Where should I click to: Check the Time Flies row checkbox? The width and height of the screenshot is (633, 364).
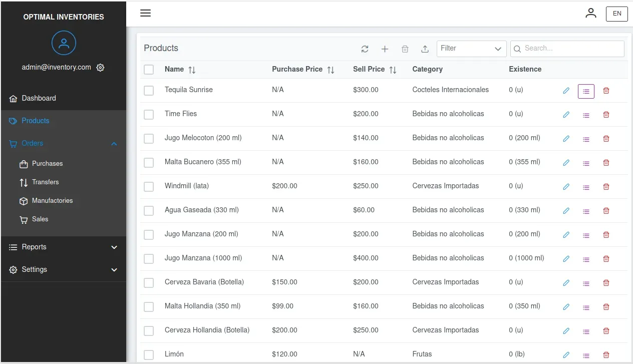149,115
